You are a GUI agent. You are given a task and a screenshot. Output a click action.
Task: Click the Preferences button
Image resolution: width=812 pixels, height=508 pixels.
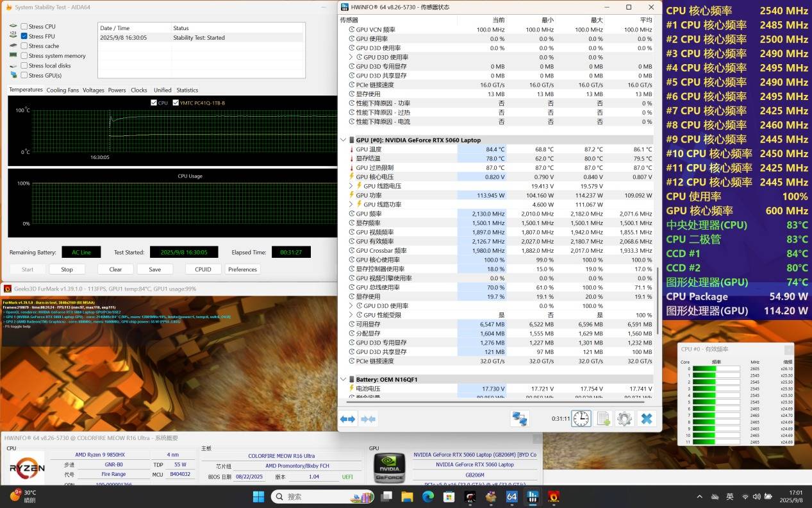pyautogui.click(x=242, y=269)
